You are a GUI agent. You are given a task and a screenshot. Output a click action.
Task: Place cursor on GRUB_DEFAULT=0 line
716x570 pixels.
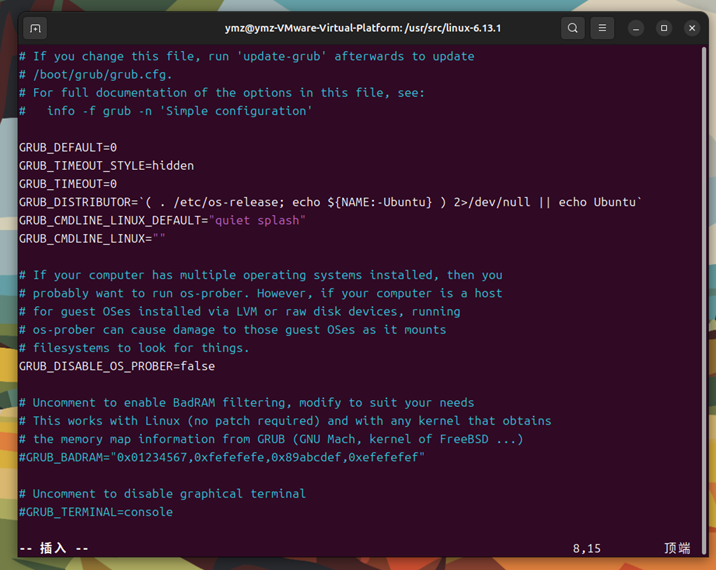(x=68, y=148)
